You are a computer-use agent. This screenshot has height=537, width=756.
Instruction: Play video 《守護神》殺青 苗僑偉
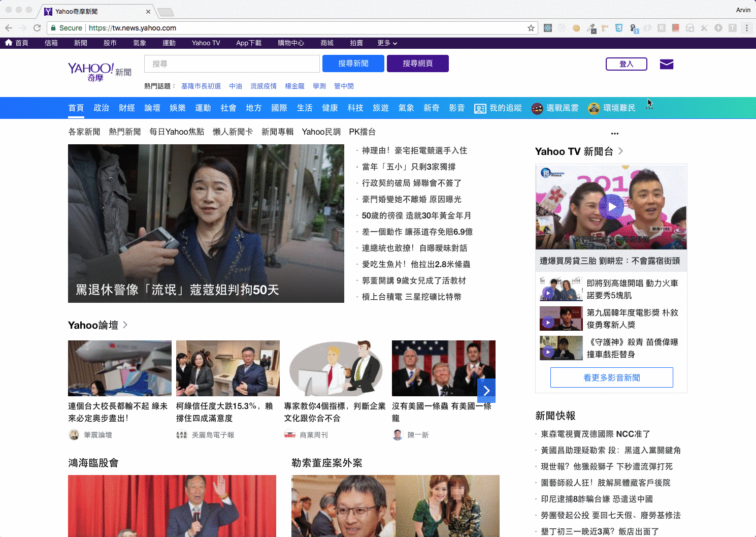pos(547,352)
